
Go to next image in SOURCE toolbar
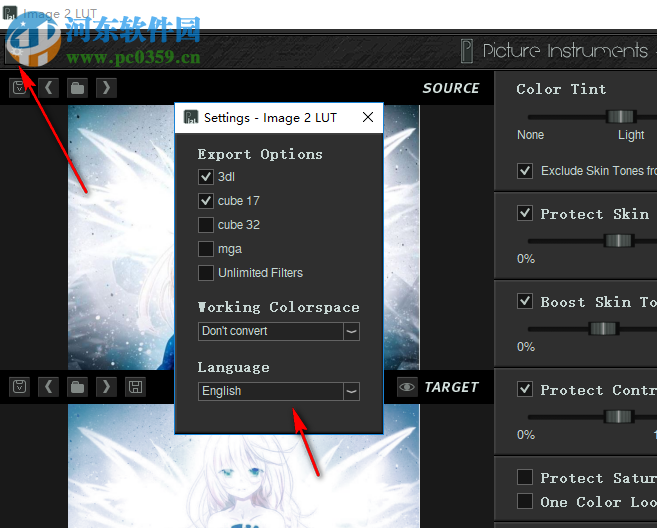(x=106, y=88)
